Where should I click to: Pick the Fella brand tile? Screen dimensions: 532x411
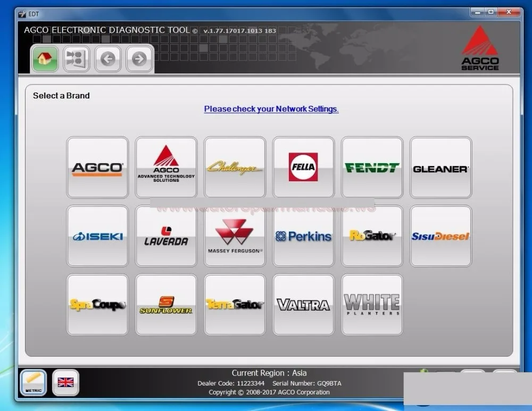coord(303,167)
